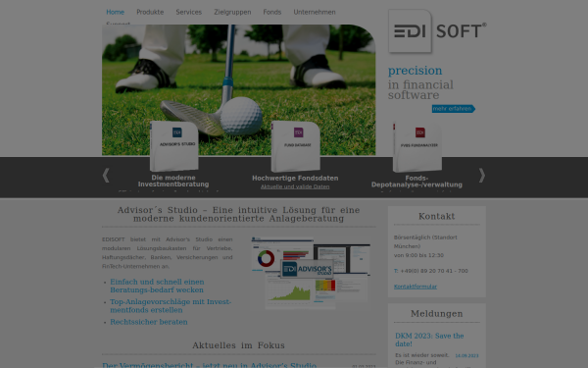The height and width of the screenshot is (368, 588).
Task: Select the Fund Database product box
Action: [x=296, y=146]
